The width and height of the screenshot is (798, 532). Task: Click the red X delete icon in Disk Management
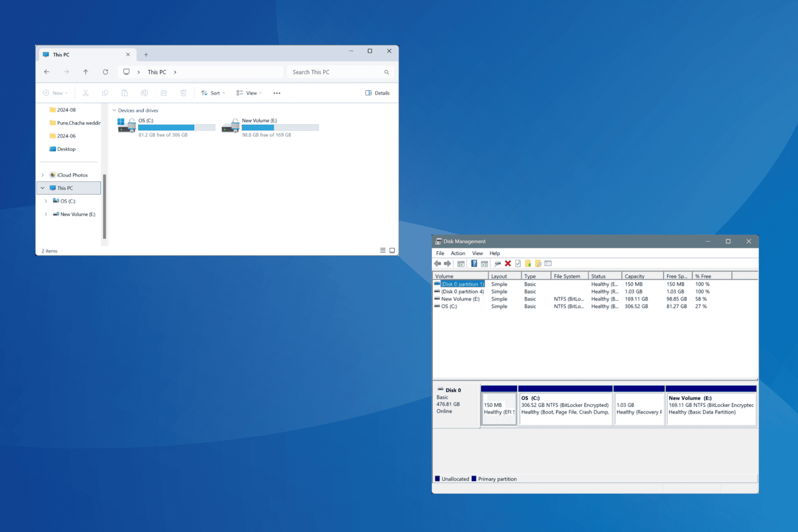(x=508, y=263)
